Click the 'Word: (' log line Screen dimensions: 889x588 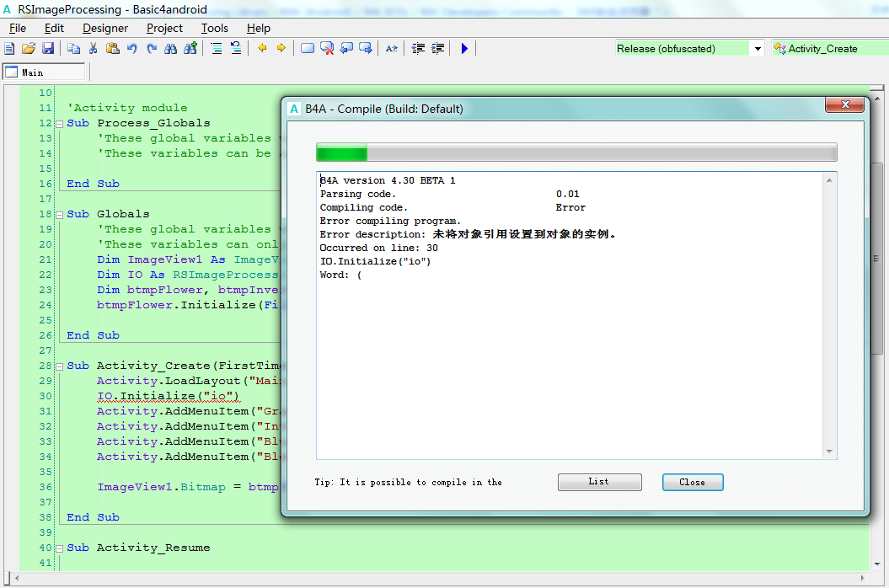[340, 275]
